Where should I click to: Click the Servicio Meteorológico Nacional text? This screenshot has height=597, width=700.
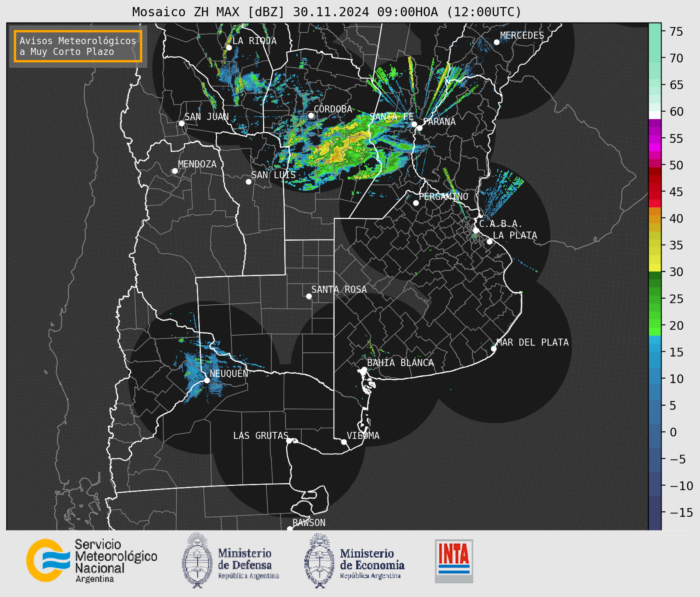pos(116,561)
